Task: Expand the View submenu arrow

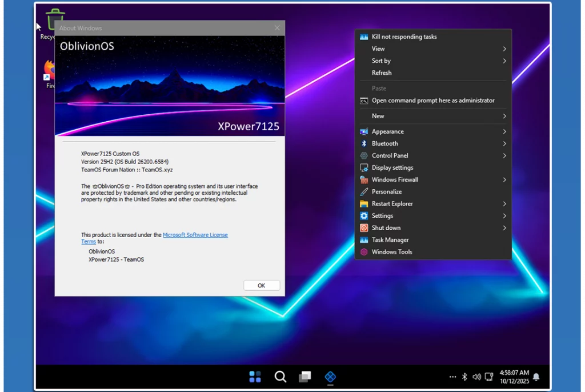Action: pos(504,49)
